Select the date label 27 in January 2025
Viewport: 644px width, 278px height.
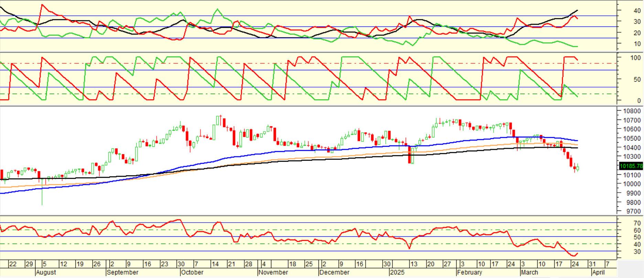447,264
